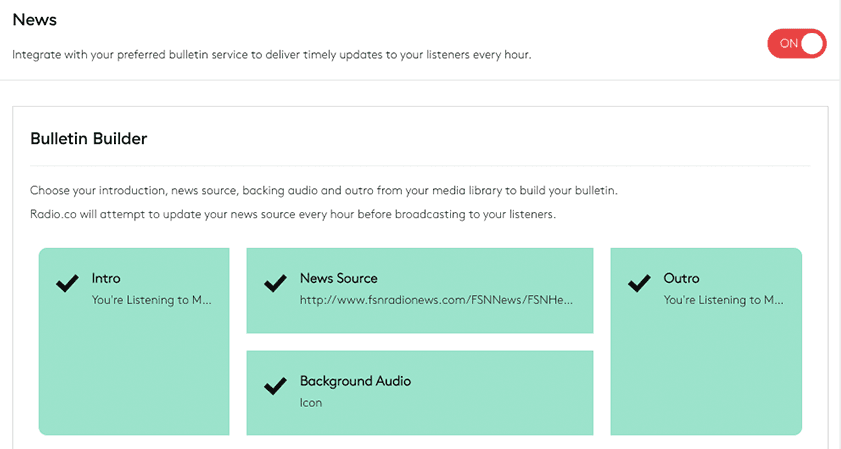Screen dimensions: 841x449
Task: Click the "Integrate with your preferred bulletin service" description
Action: tap(271, 55)
